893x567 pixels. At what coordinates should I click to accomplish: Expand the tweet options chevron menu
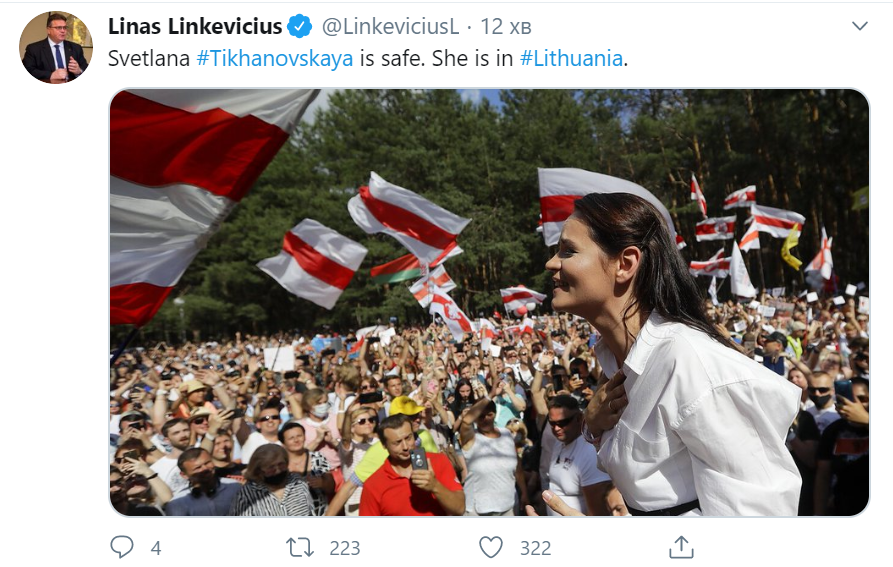coord(859,26)
